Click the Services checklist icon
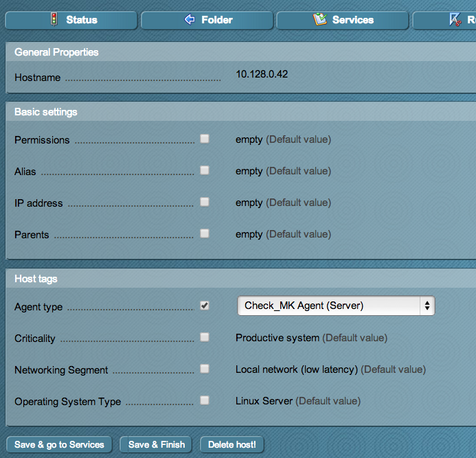Image resolution: width=476 pixels, height=458 pixels. coord(320,19)
